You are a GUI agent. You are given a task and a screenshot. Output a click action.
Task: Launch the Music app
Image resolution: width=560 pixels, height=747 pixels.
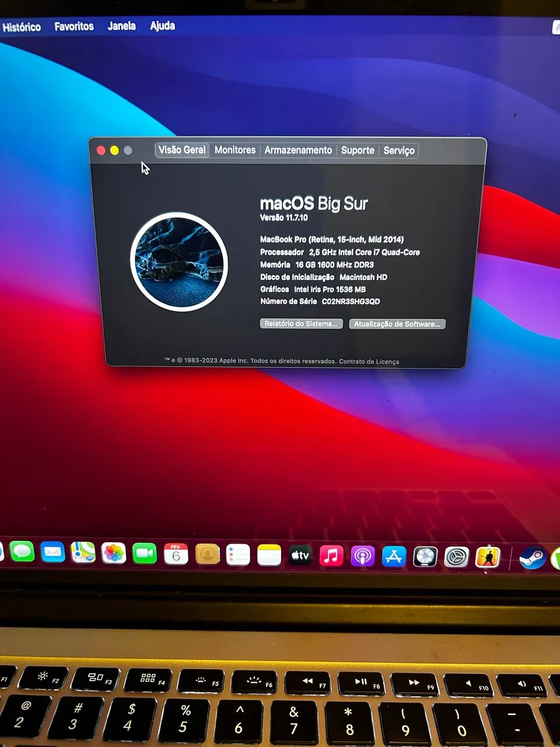click(330, 556)
